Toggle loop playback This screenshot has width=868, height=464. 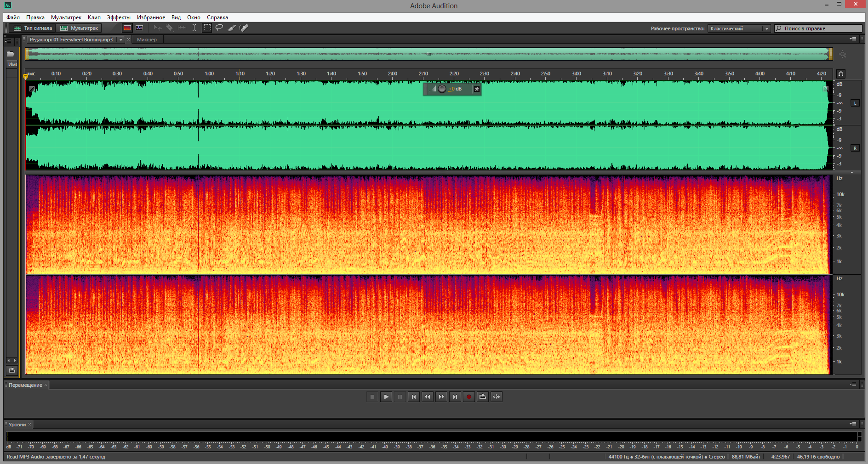click(x=483, y=396)
